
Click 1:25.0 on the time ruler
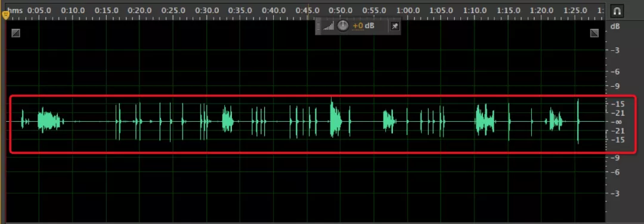575,11
